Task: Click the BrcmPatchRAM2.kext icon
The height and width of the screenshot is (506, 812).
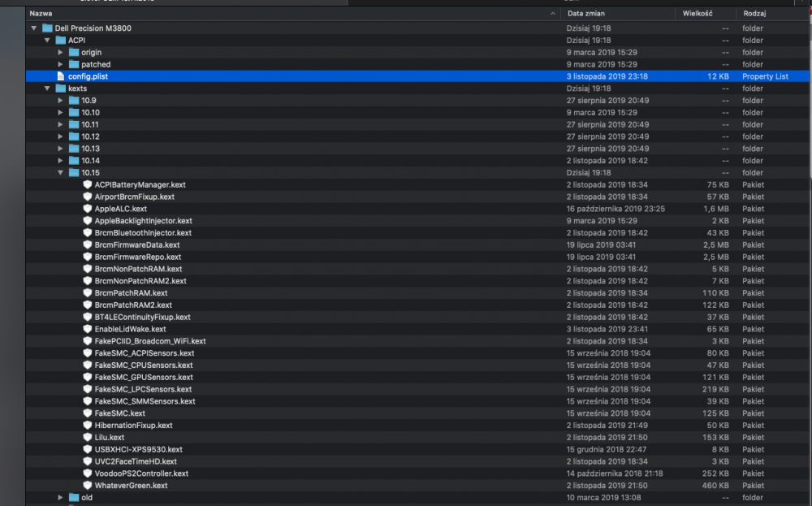Action: click(x=88, y=305)
